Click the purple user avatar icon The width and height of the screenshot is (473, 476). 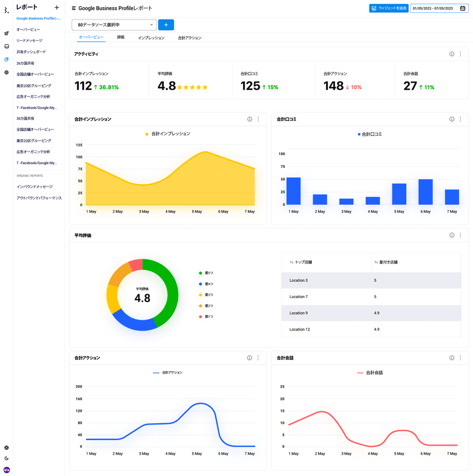pos(7,469)
